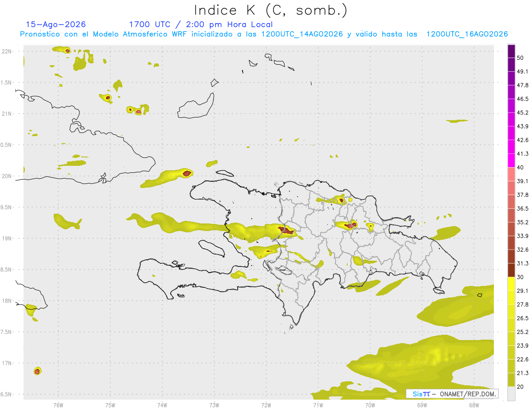The width and height of the screenshot is (532, 411).
Task: Click '1200UTC_14AGO2026' initialization time in subtitle
Action: pyautogui.click(x=302, y=34)
